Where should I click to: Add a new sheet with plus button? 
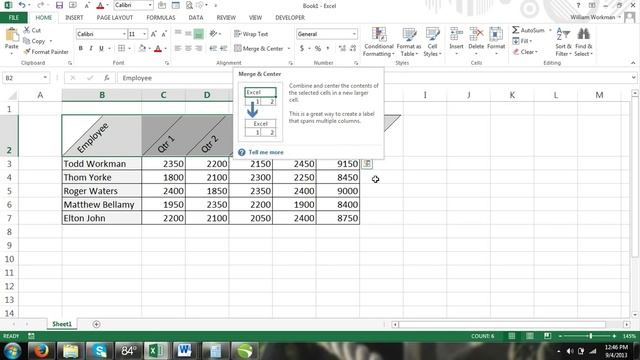tap(96, 324)
